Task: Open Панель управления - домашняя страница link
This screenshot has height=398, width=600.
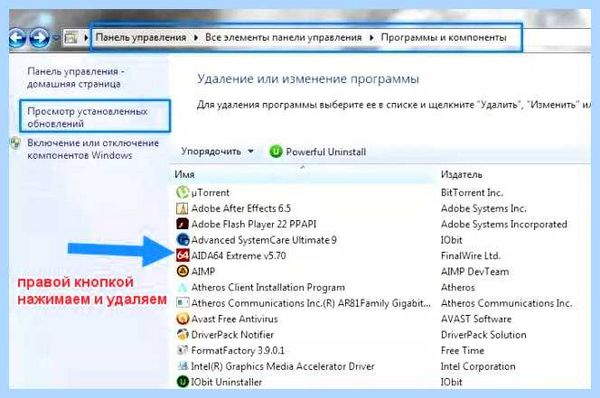Action: tap(76, 78)
